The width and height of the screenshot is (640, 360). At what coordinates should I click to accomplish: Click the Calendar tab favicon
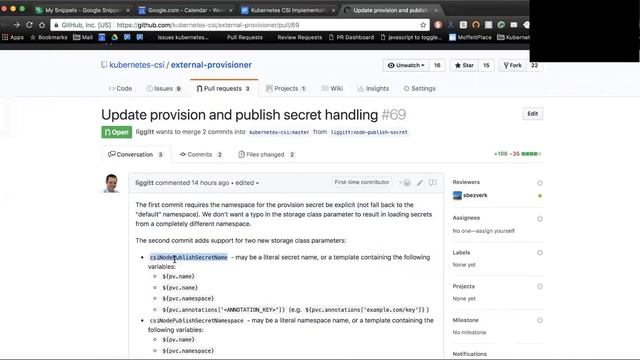point(142,10)
